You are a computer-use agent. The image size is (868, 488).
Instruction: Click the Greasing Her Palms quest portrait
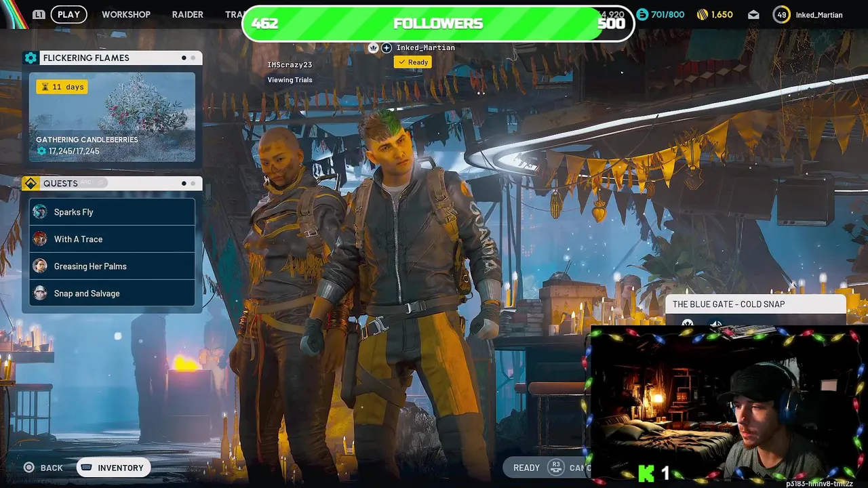coord(40,266)
